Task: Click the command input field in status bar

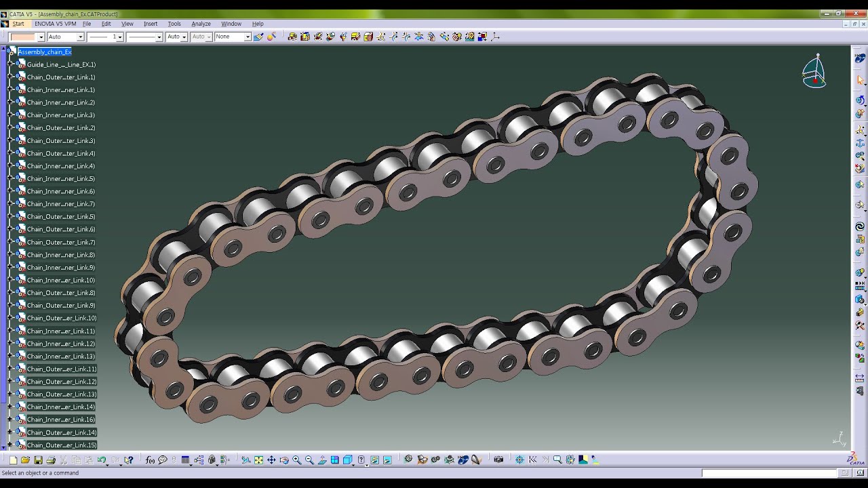Action: (x=769, y=473)
